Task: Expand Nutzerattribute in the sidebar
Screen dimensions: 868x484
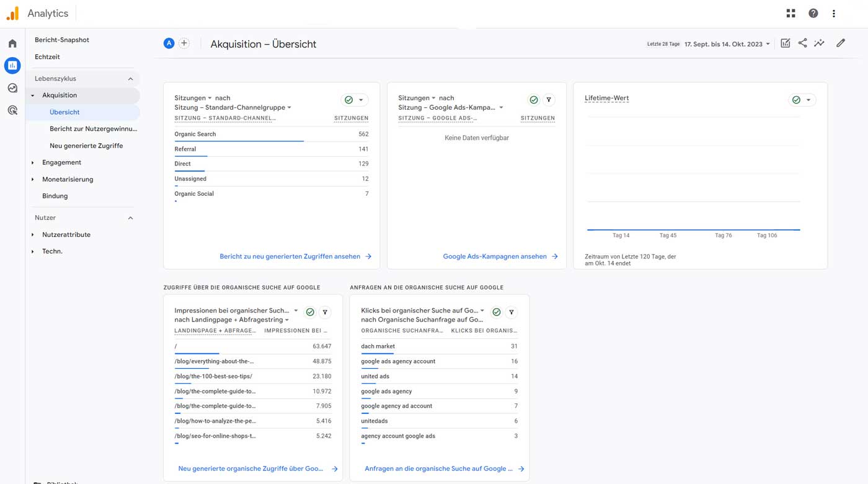Action: (33, 235)
